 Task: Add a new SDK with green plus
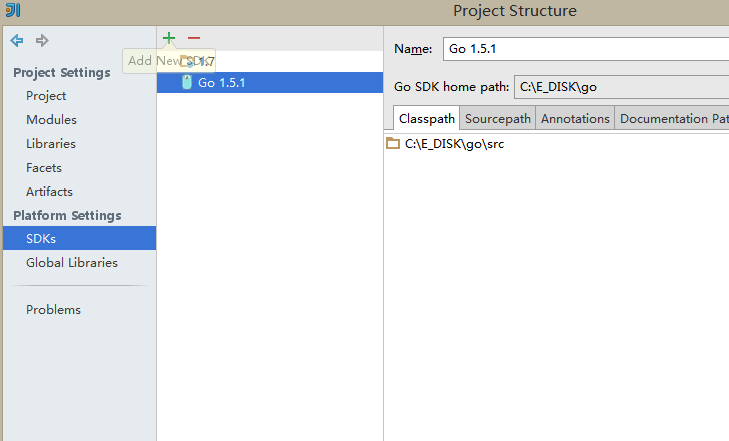click(x=169, y=38)
